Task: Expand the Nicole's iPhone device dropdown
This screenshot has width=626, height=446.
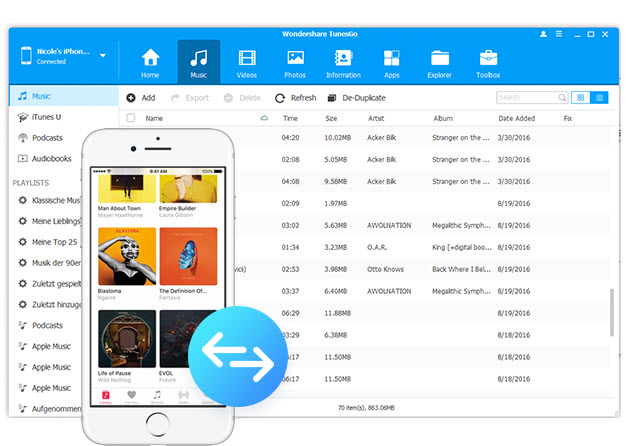Action: pyautogui.click(x=103, y=56)
